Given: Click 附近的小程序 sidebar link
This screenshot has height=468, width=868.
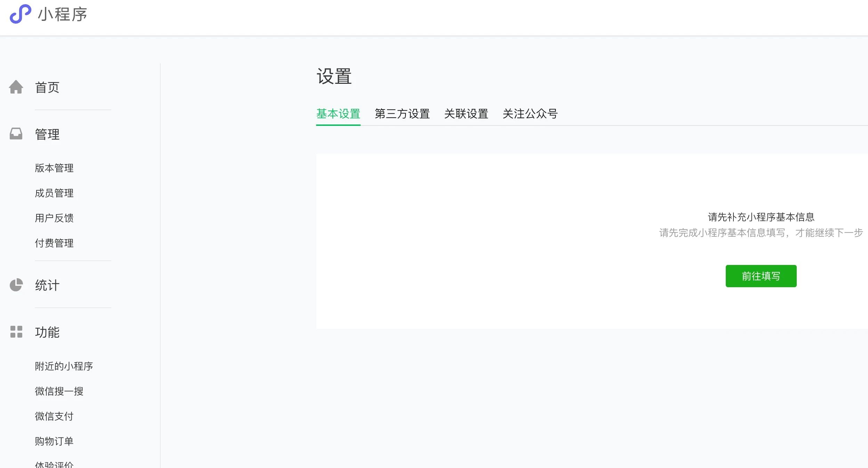Looking at the screenshot, I should [x=64, y=366].
